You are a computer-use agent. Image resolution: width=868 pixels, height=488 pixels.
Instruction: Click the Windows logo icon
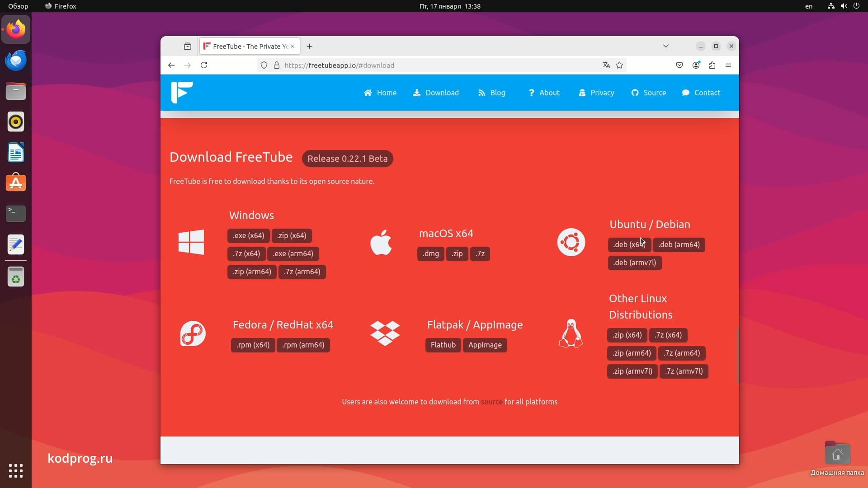click(191, 242)
